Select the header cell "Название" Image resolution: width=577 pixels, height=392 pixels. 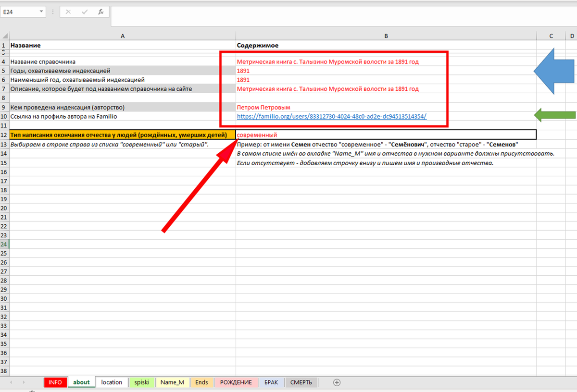(122, 45)
